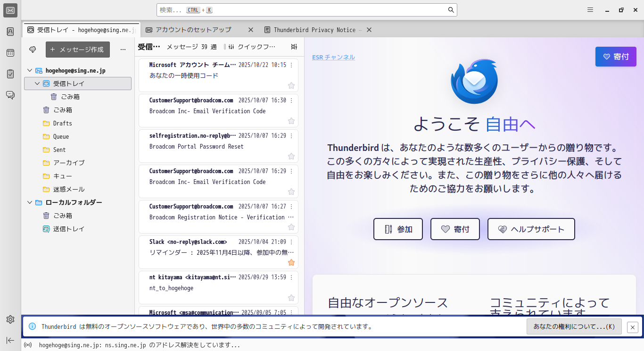
Task: Close the アカウントのセットアップ tab
Action: coord(251,30)
